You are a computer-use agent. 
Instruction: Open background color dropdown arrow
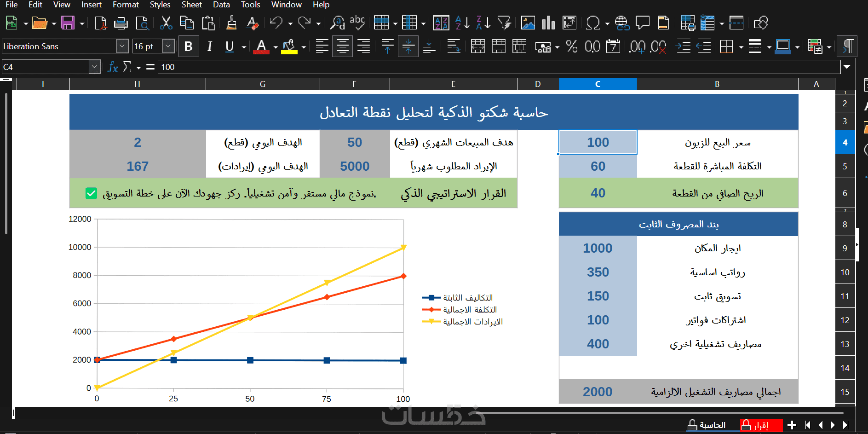[304, 46]
